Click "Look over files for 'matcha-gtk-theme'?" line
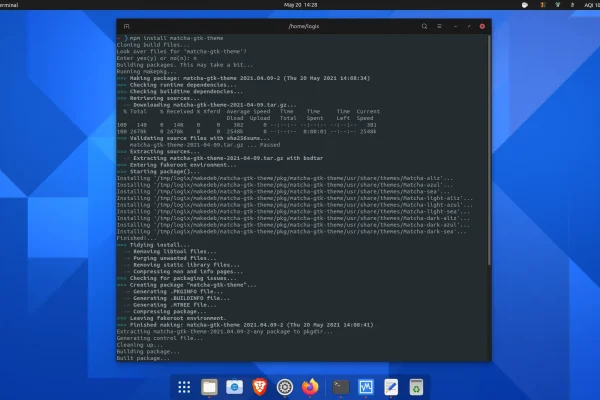 tap(182, 52)
